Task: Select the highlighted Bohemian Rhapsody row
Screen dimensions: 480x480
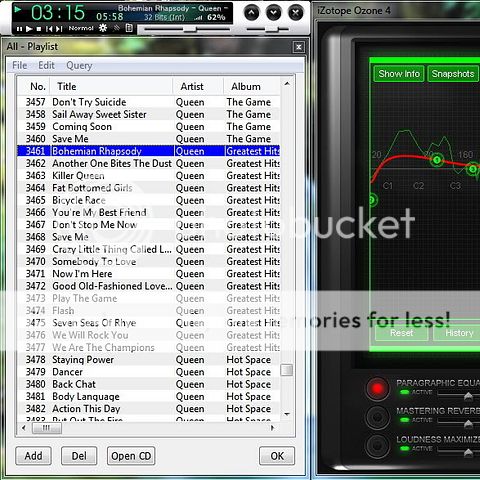Action: 149,151
